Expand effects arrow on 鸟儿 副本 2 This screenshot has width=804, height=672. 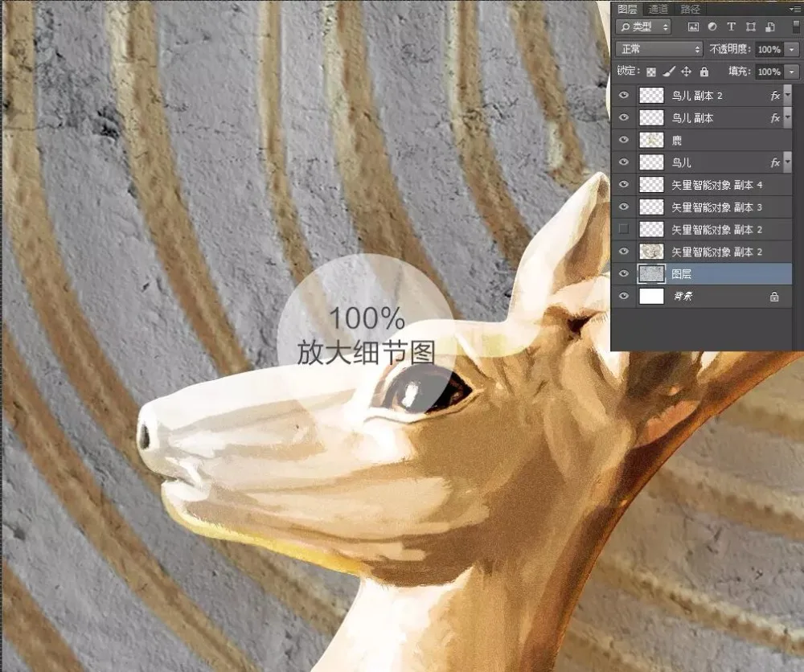point(788,96)
